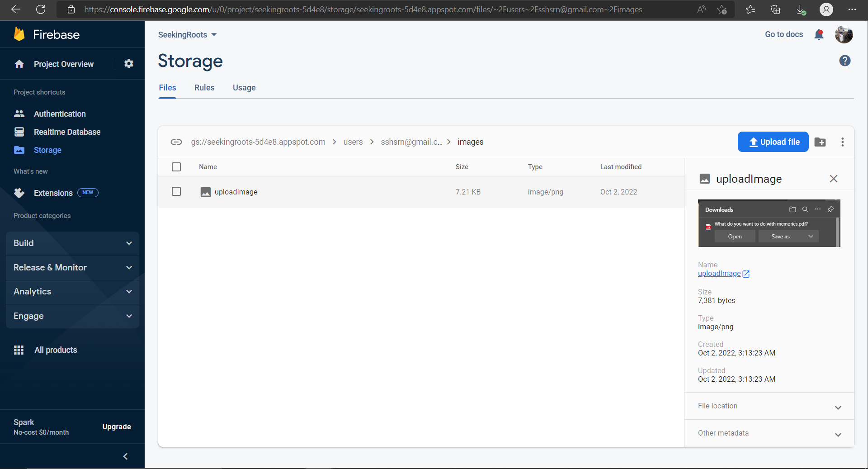868x469 pixels.
Task: Click the browser address bar URL
Action: pyautogui.click(x=363, y=9)
